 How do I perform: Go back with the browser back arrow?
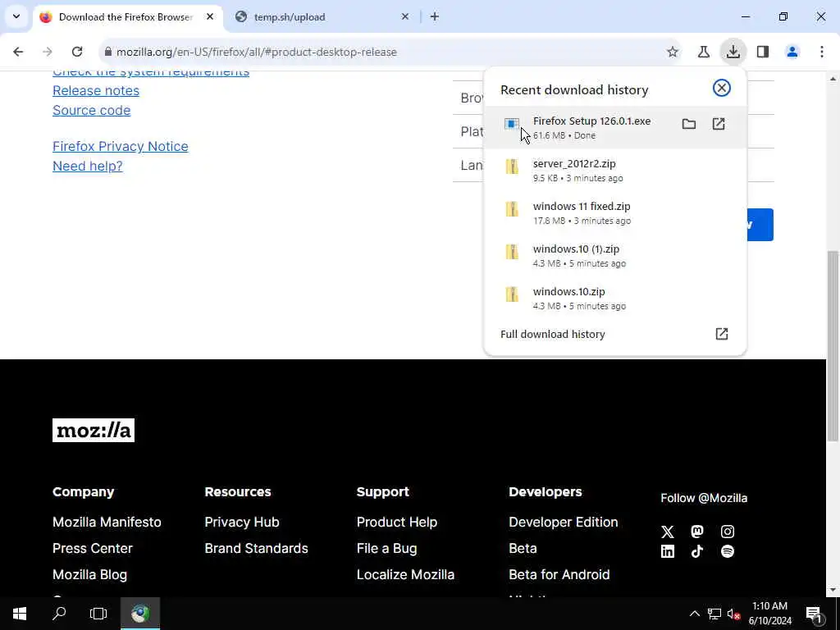pos(18,52)
